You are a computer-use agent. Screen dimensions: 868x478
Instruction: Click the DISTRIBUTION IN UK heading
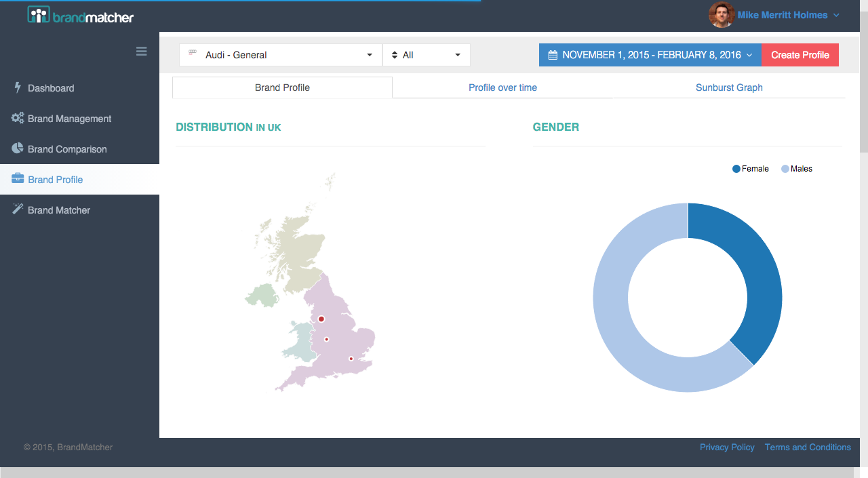pos(229,127)
